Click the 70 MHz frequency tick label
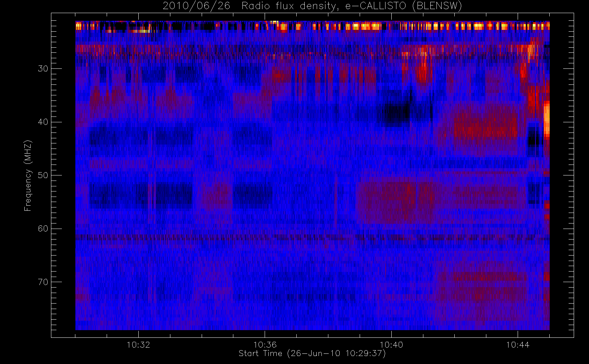This screenshot has width=589, height=364. click(43, 282)
